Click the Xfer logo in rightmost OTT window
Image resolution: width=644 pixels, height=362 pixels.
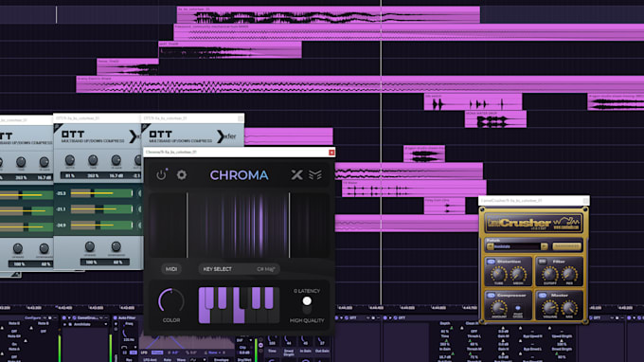(226, 136)
